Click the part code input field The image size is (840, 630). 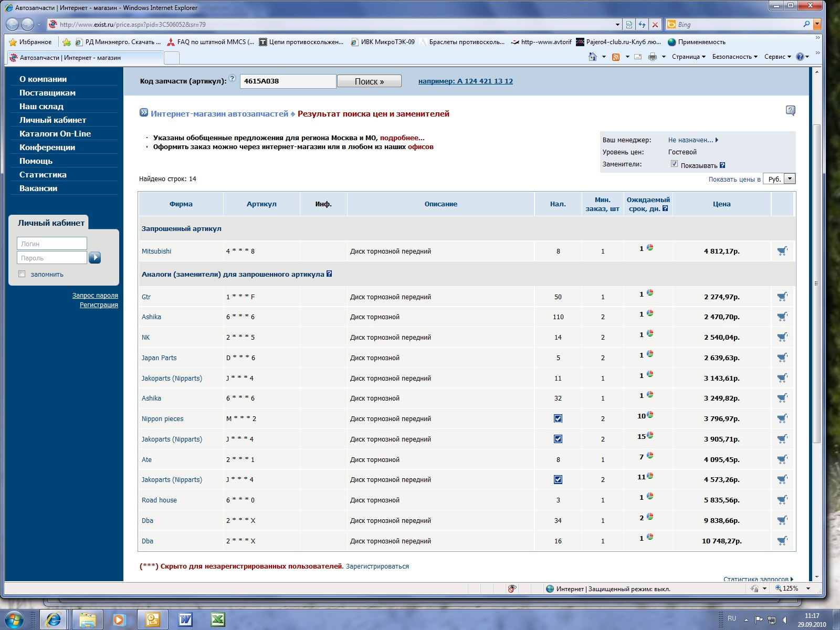(288, 81)
